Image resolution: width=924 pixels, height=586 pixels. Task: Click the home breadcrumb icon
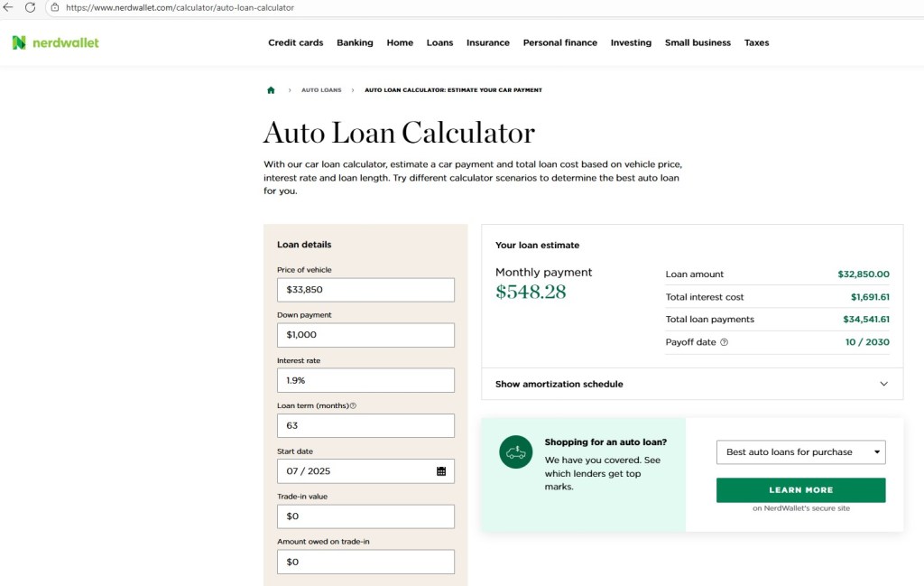click(x=271, y=89)
